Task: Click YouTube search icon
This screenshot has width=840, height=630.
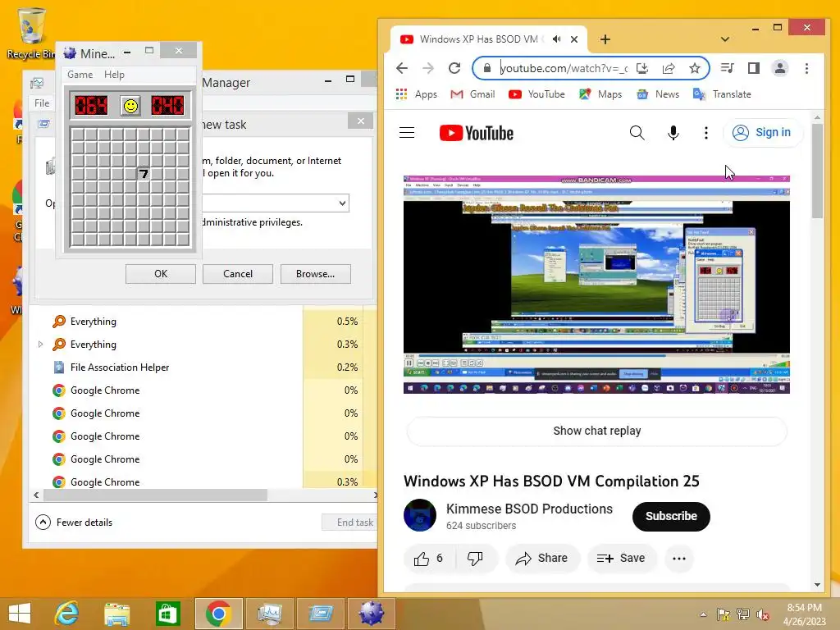Action: pyautogui.click(x=637, y=132)
